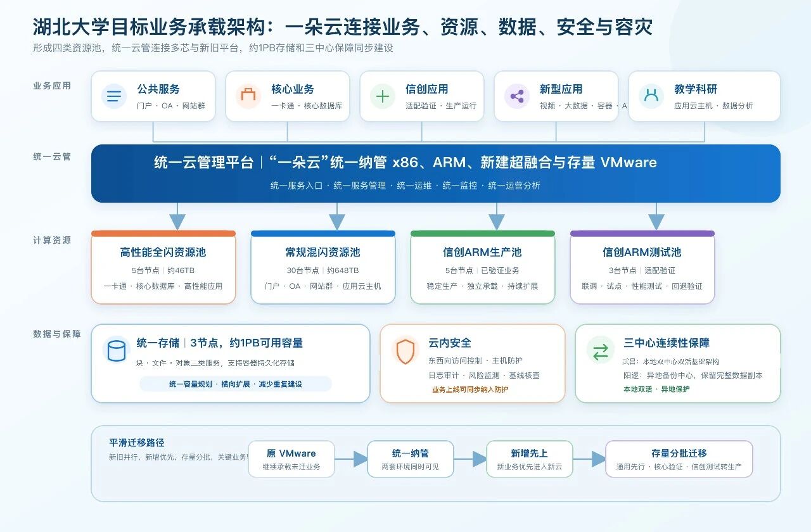Screen dimensions: 811x532
Task: Select the 统一存储 database cylinder icon
Action: tap(117, 350)
